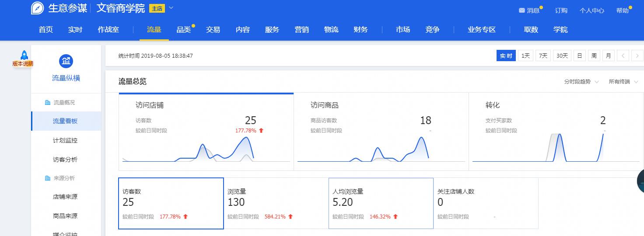Select the 7天 time range
644x236 pixels.
point(543,56)
